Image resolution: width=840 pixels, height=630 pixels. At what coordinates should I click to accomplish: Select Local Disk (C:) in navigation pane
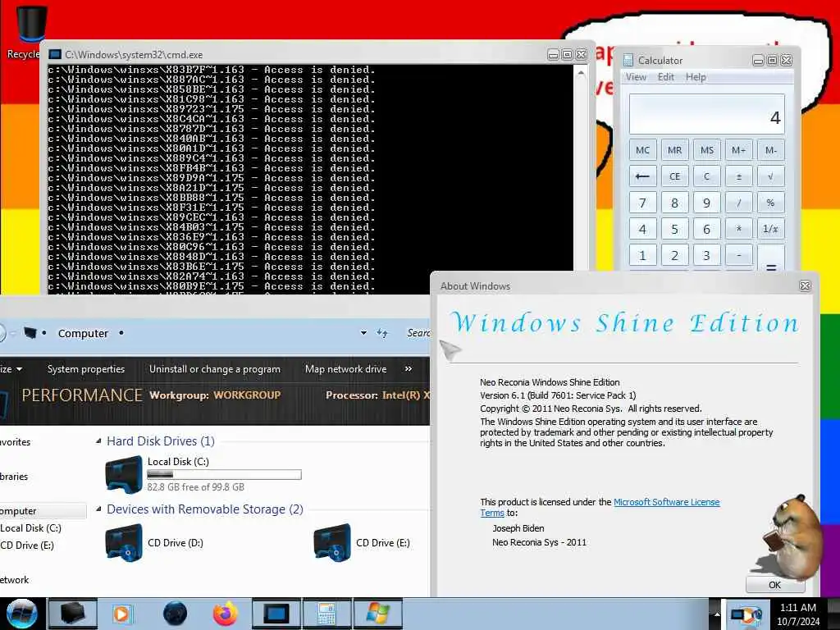pos(30,528)
